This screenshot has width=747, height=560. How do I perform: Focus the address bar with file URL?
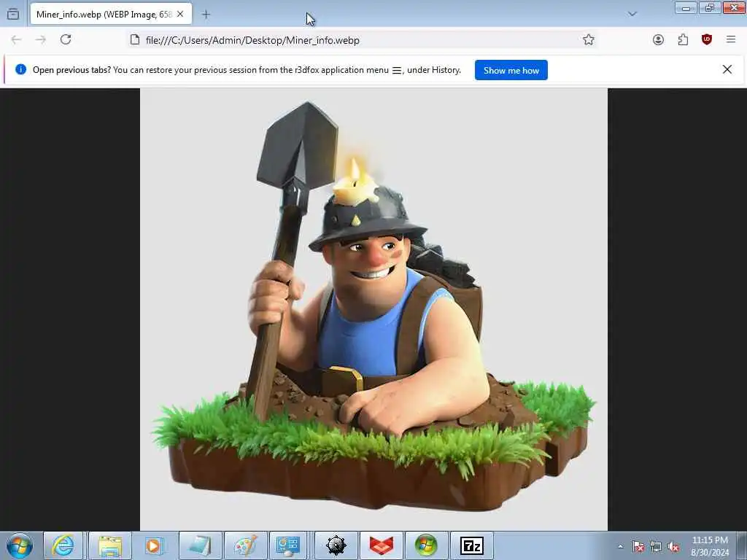(360, 40)
